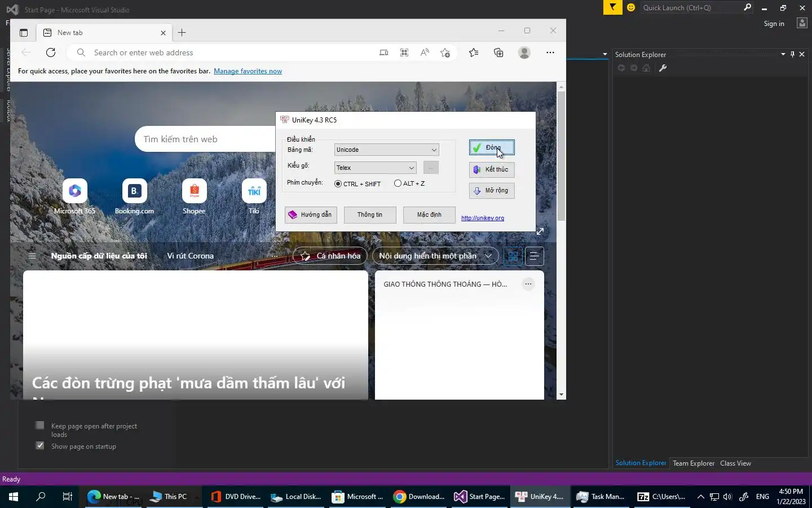
Task: Open http://unikey.org link
Action: (483, 218)
